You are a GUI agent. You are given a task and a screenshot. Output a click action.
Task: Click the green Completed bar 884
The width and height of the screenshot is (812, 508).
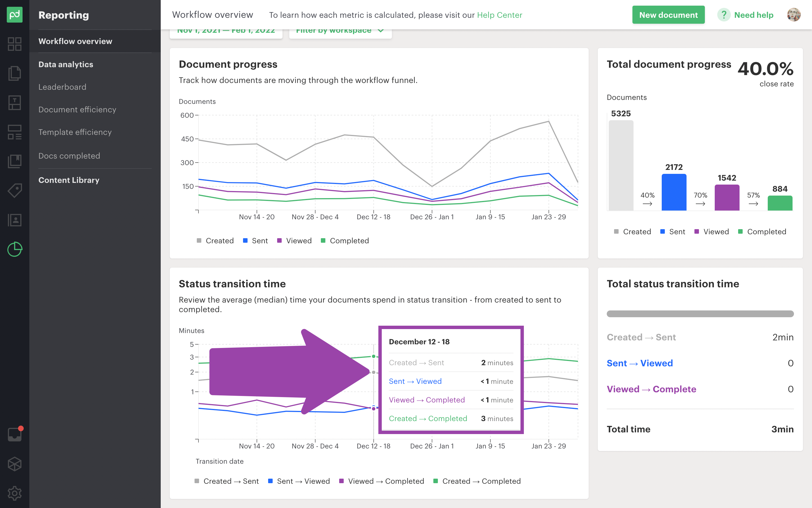coord(780,203)
